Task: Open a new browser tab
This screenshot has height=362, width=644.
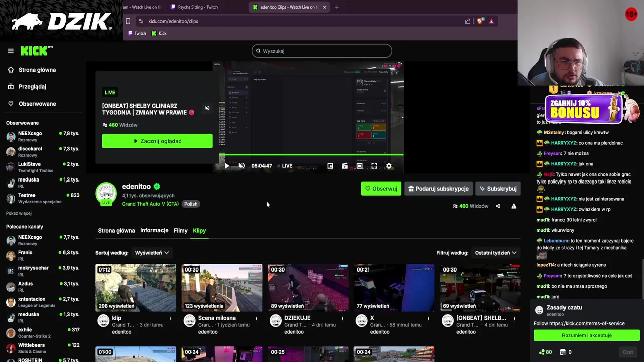Action: click(337, 7)
